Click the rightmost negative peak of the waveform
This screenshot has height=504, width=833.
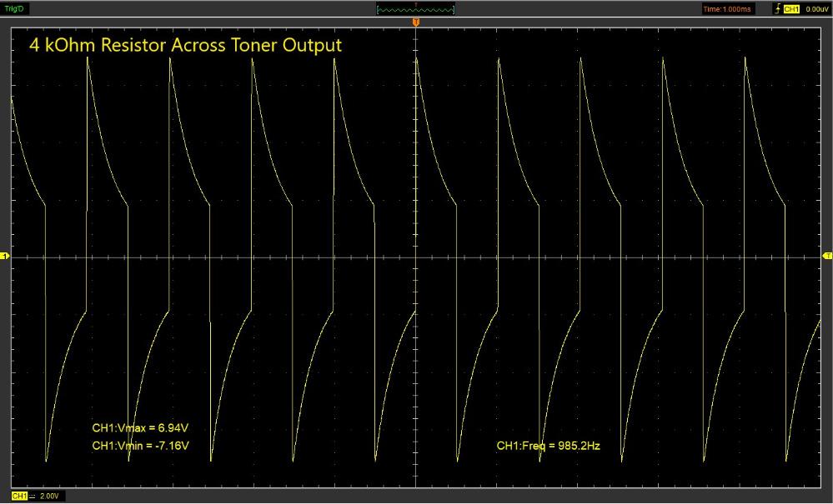(x=785, y=459)
